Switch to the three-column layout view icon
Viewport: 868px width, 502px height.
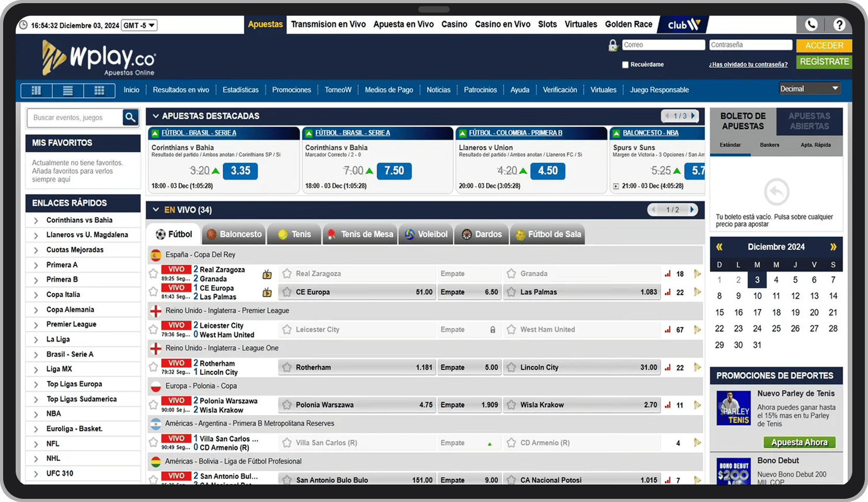point(36,90)
